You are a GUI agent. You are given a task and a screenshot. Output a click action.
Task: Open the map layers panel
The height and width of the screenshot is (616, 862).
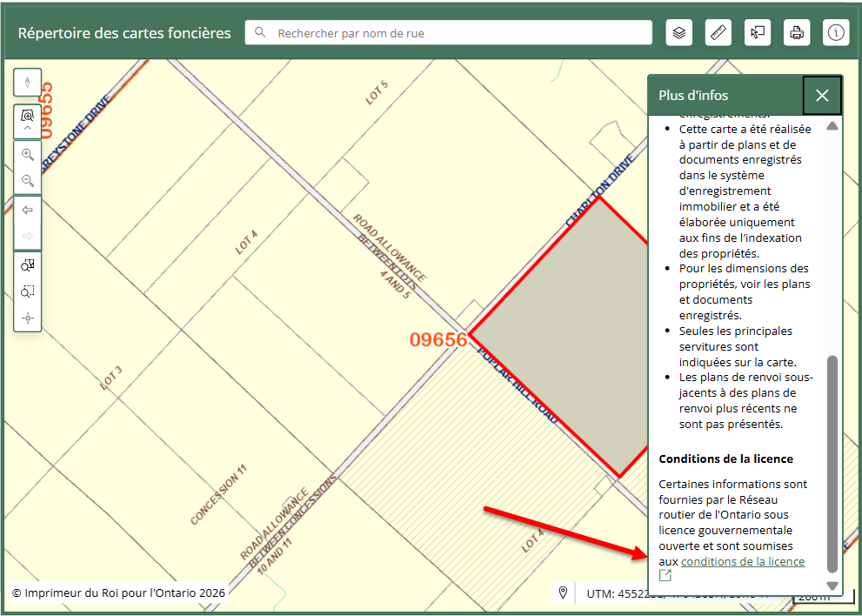pyautogui.click(x=679, y=33)
